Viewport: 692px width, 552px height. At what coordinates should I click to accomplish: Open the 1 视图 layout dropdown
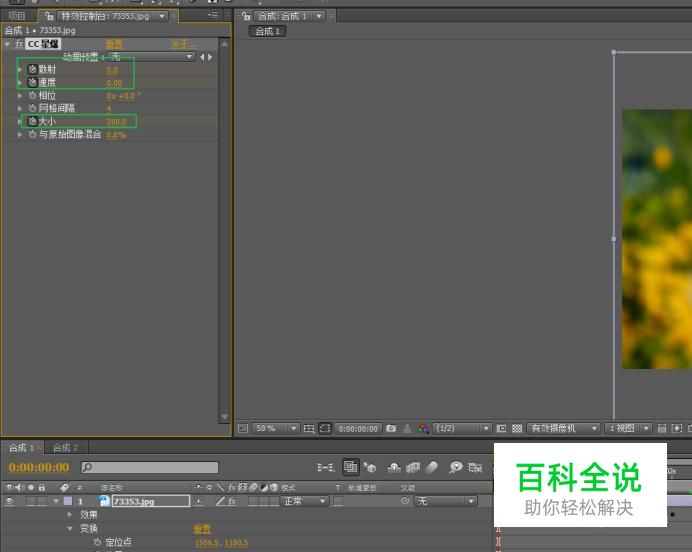627,428
